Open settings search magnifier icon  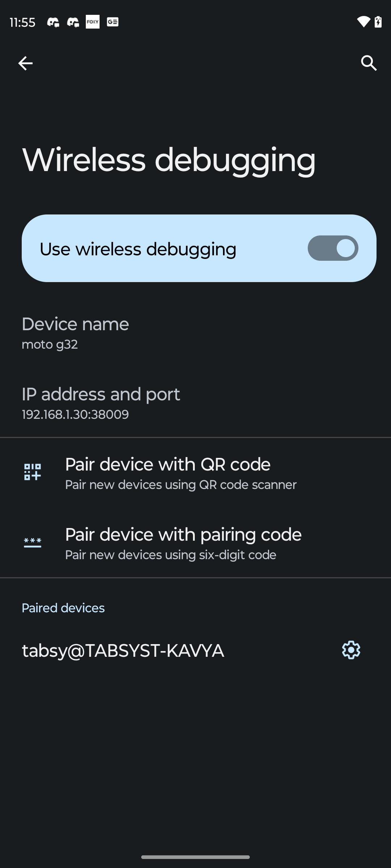(x=369, y=63)
